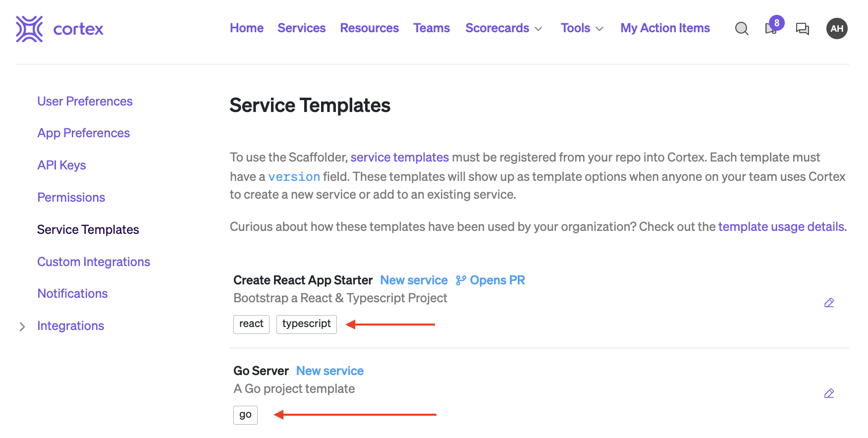Expand the Scorecards dropdown
This screenshot has width=868, height=438.
coord(504,28)
